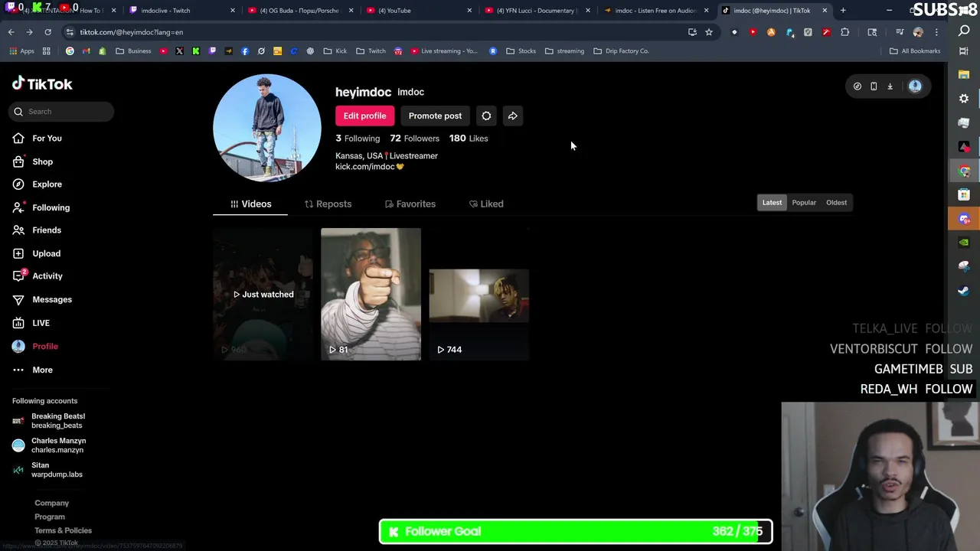Click the download desktop app icon
The image size is (980, 551).
tap(890, 86)
